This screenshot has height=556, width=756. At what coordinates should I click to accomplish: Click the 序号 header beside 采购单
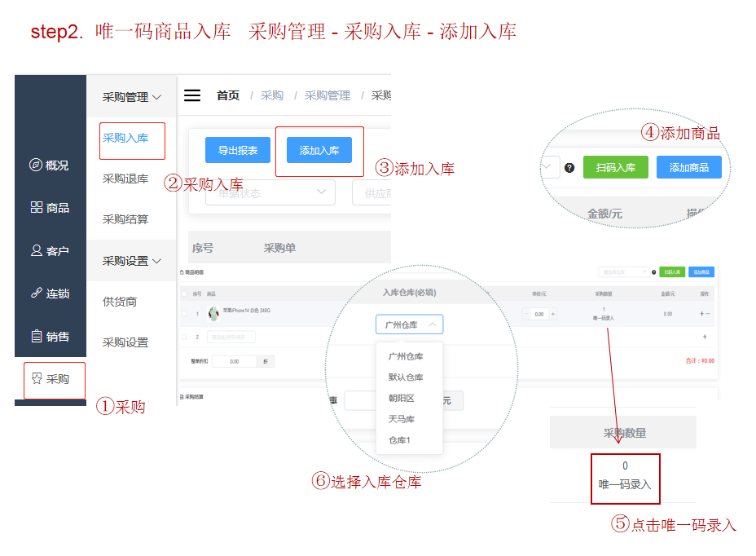[x=203, y=248]
